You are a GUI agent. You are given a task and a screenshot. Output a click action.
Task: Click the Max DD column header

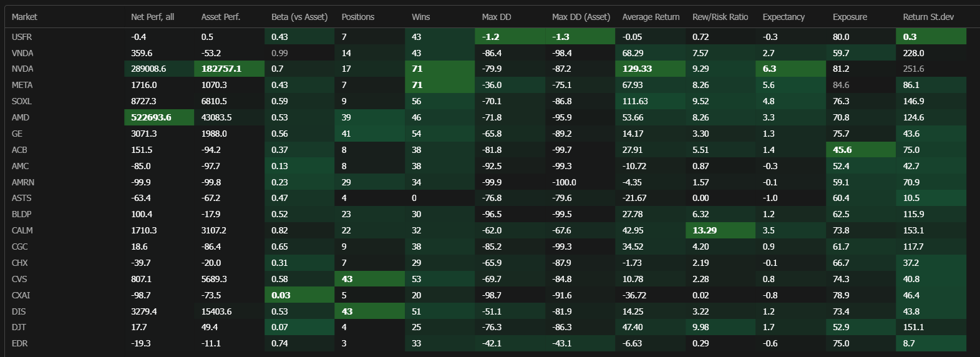click(x=497, y=17)
